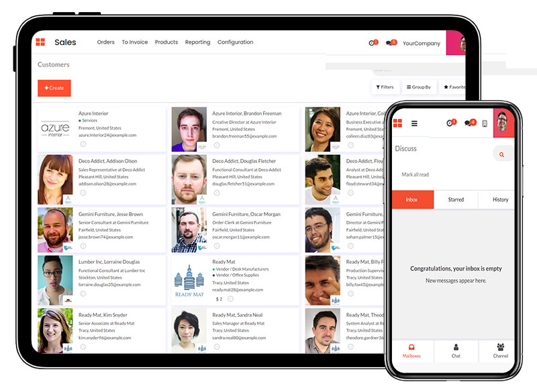
Task: Open the Products menu
Action: [166, 42]
